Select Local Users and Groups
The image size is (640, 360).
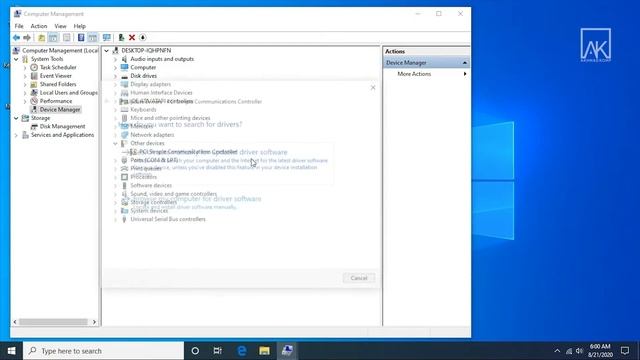tap(69, 93)
